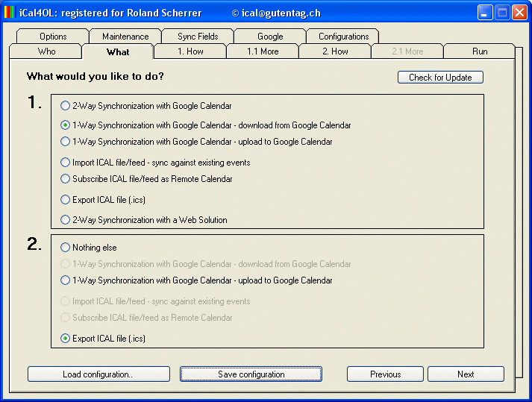Go to the Who tab
This screenshot has width=532, height=402.
pos(46,51)
